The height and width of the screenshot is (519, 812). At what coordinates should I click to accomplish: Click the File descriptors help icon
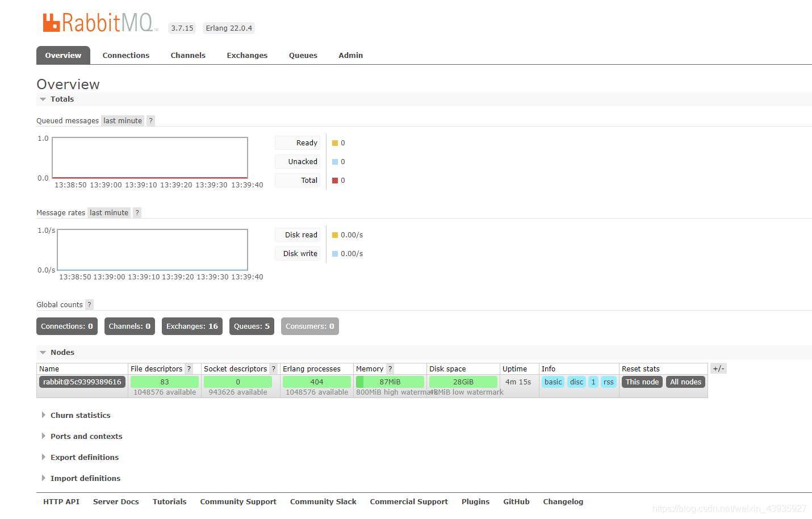(x=189, y=369)
